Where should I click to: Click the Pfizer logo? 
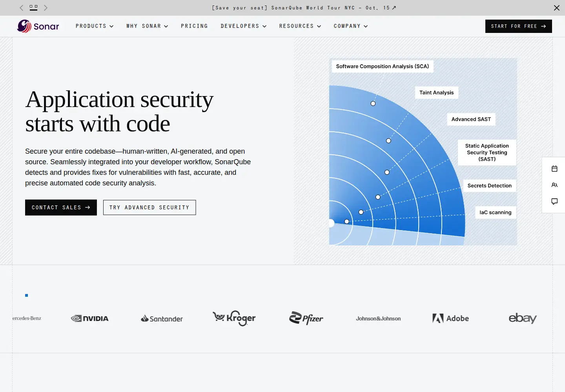pyautogui.click(x=306, y=318)
